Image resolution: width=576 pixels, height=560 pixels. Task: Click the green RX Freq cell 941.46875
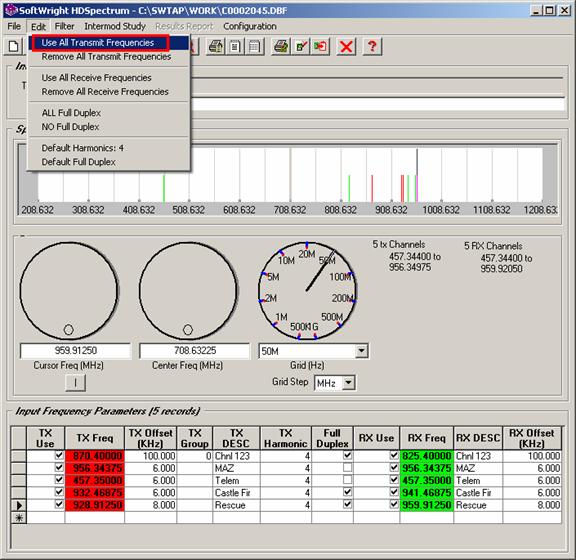point(426,493)
